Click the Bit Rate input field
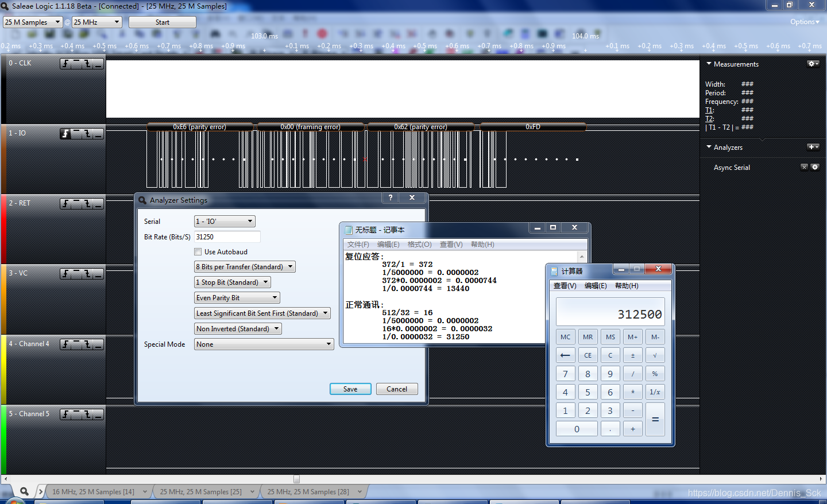The image size is (827, 504). click(227, 237)
